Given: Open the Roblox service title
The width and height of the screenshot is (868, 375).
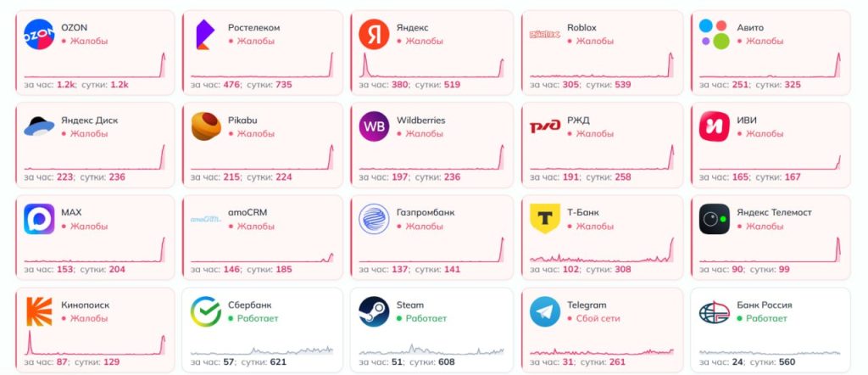Looking at the screenshot, I should tap(581, 28).
